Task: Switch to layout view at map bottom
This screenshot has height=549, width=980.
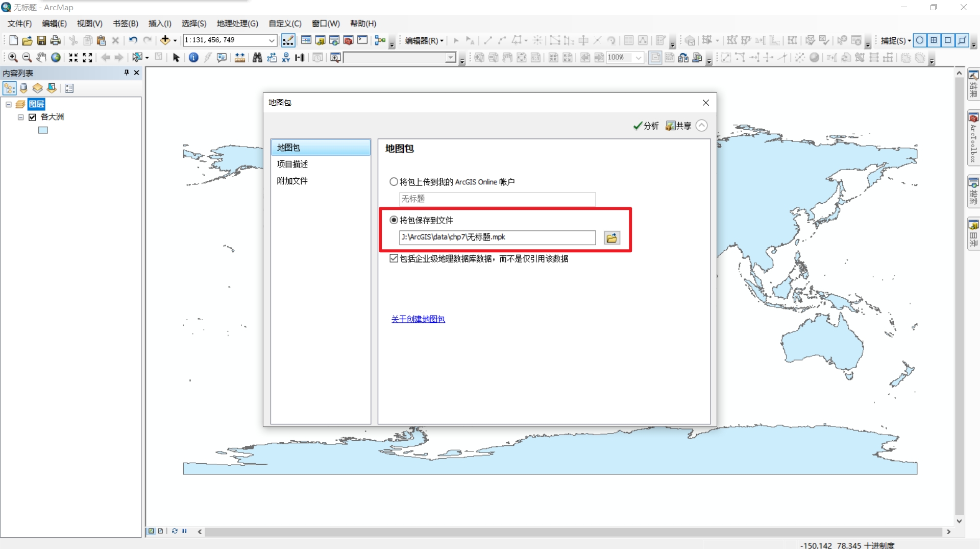Action: [160, 531]
